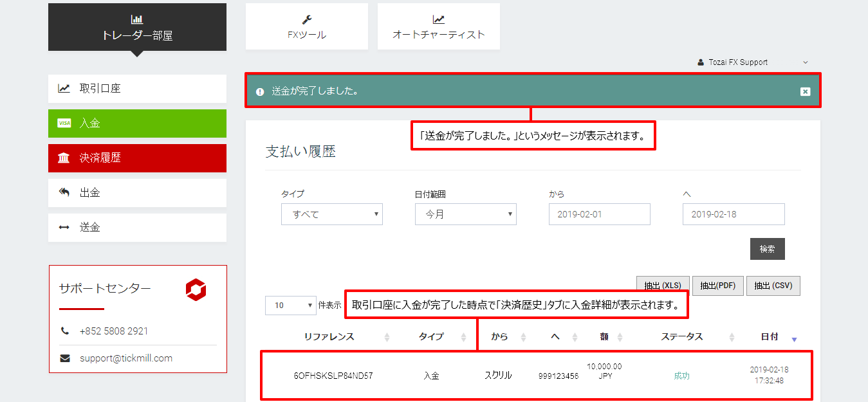
Task: Select the 入金 sidebar item
Action: 137,123
